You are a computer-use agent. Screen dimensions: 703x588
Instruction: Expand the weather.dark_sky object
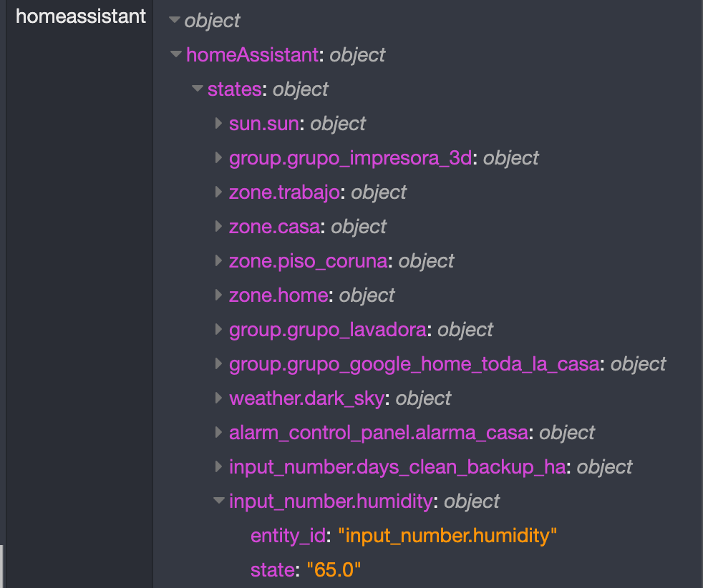click(x=218, y=398)
